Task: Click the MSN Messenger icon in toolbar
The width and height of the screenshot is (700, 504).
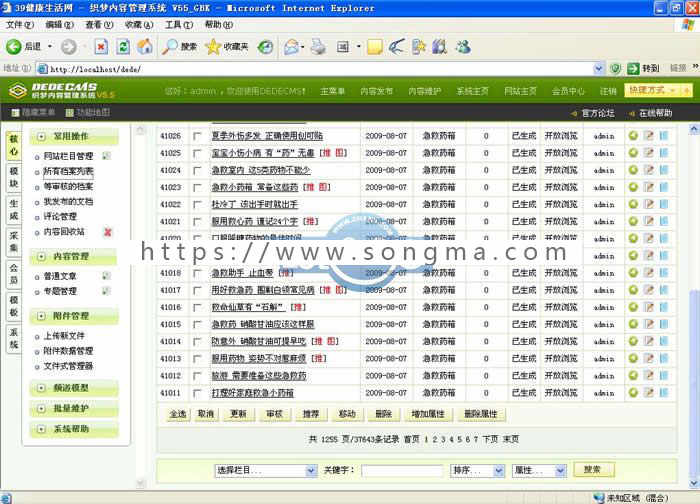Action: (x=463, y=46)
